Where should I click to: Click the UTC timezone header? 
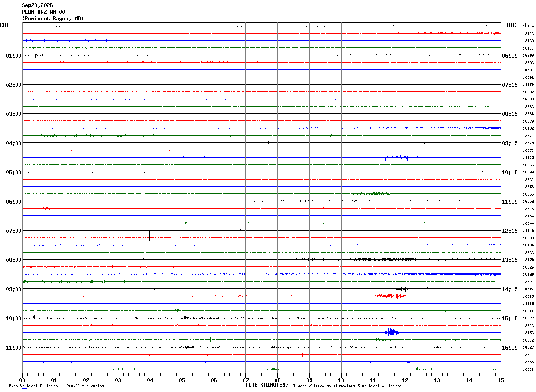coord(512,25)
